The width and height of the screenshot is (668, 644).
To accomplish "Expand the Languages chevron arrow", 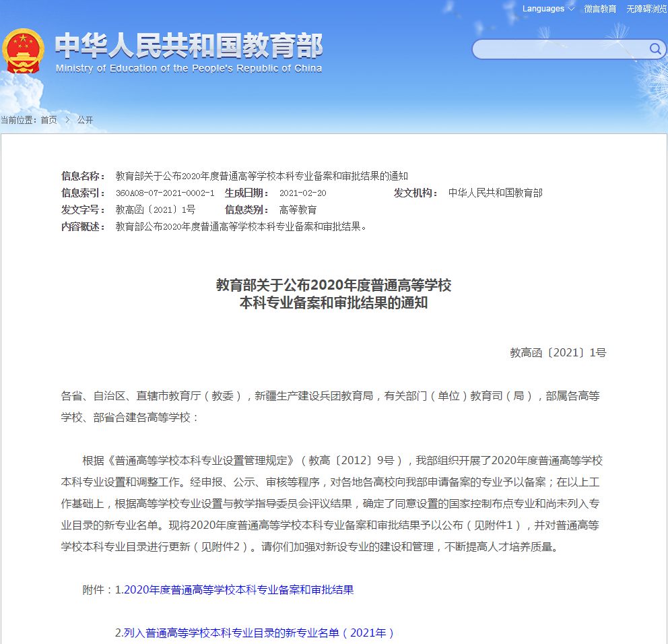I will 571,9.
